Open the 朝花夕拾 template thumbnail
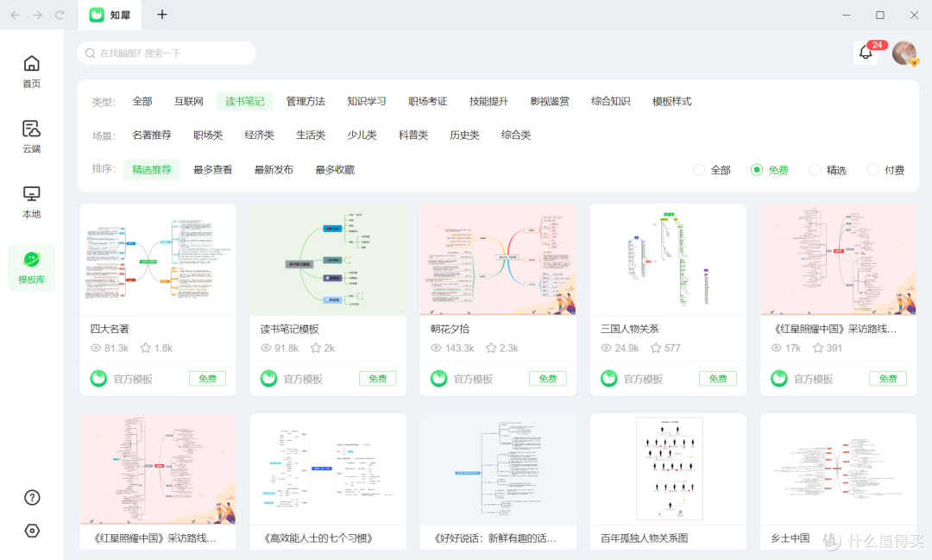This screenshot has width=932, height=560. coord(498,260)
